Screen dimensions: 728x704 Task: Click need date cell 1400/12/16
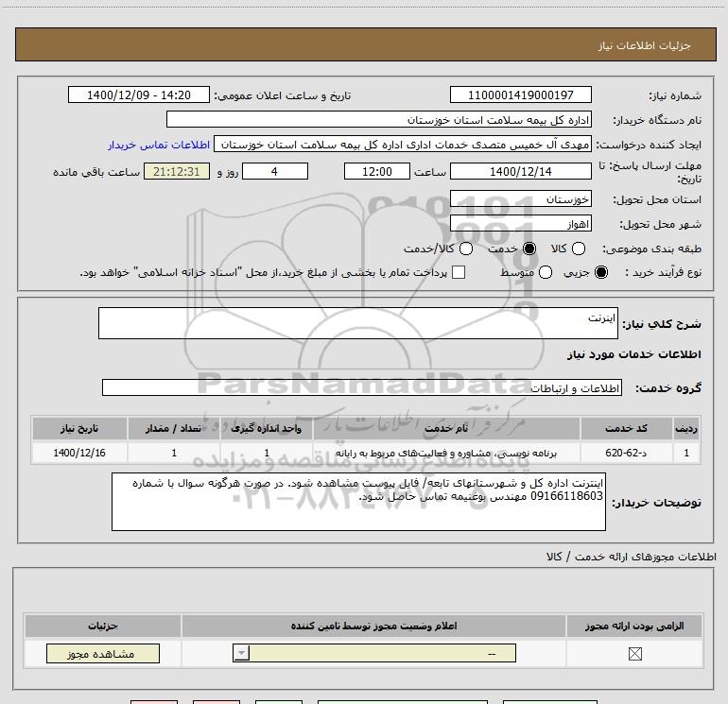point(79,453)
